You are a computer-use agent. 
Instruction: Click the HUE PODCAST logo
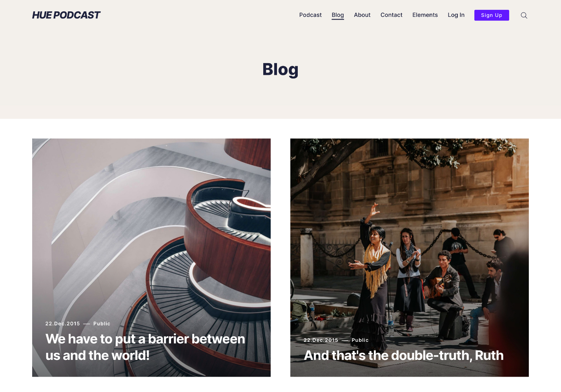pyautogui.click(x=66, y=15)
